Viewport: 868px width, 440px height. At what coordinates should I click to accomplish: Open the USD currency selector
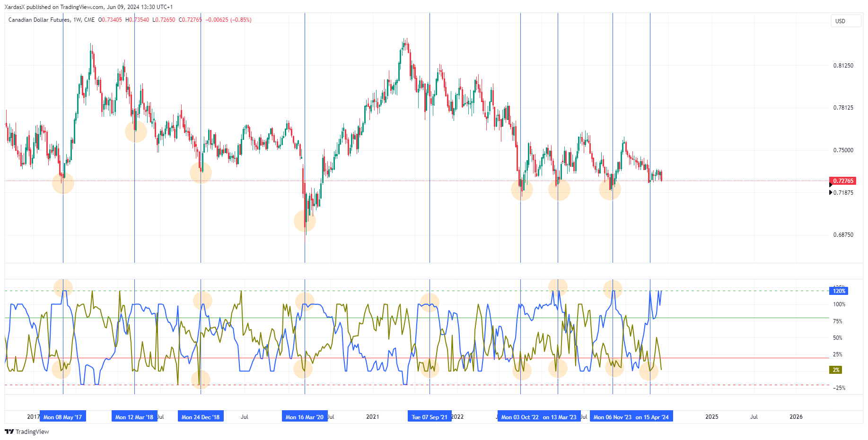click(x=846, y=21)
